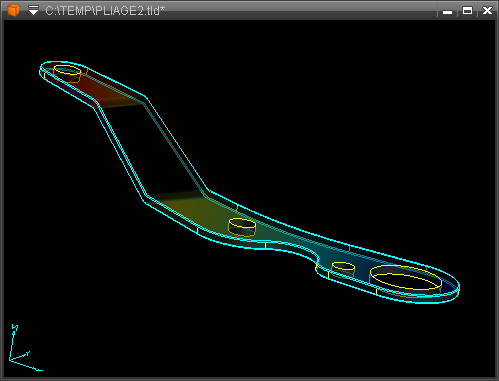The width and height of the screenshot is (499, 381).
Task: Select the rounded right end edge of the part
Action: click(457, 289)
